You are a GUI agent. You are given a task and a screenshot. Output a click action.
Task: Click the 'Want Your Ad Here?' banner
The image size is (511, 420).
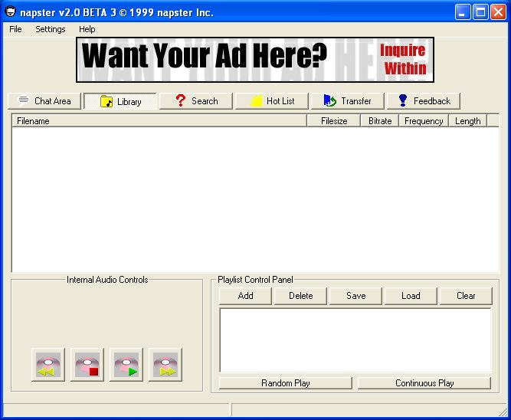coord(255,60)
